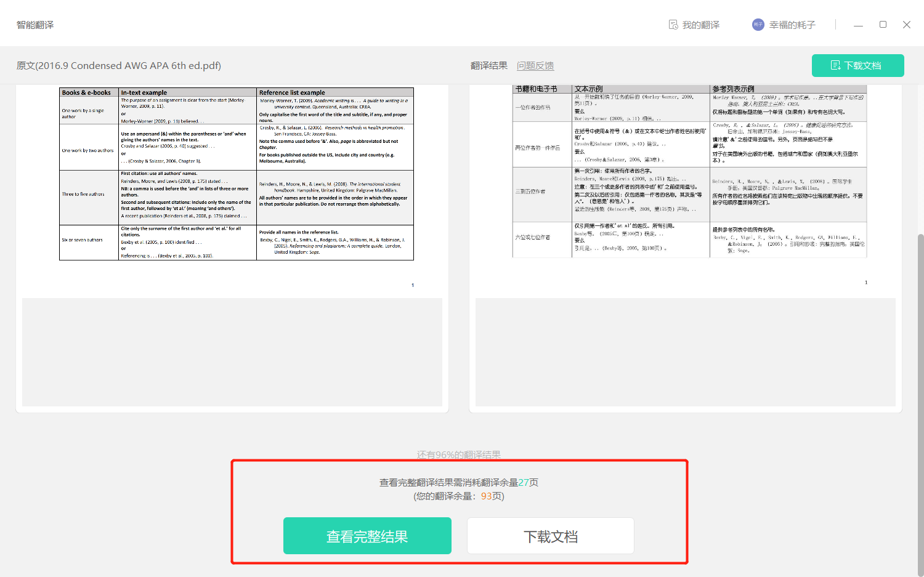Viewport: 924px width, 577px height.
Task: Click the top-right 下载文档 button
Action: pyautogui.click(x=858, y=65)
